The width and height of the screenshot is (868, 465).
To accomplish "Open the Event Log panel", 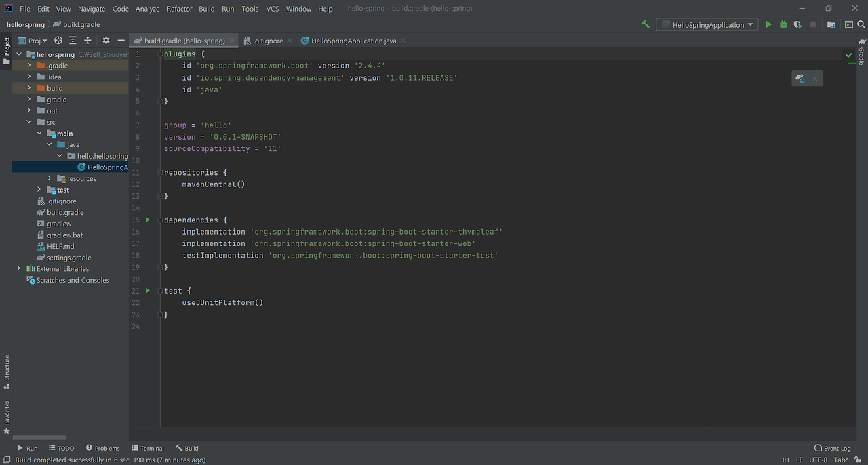I will (832, 448).
